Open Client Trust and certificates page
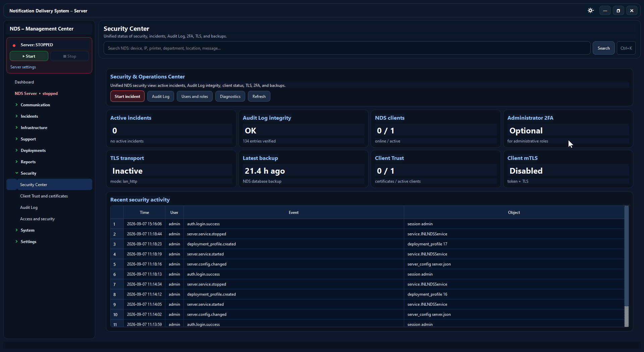Viewport: 644px width, 352px height. 44,196
